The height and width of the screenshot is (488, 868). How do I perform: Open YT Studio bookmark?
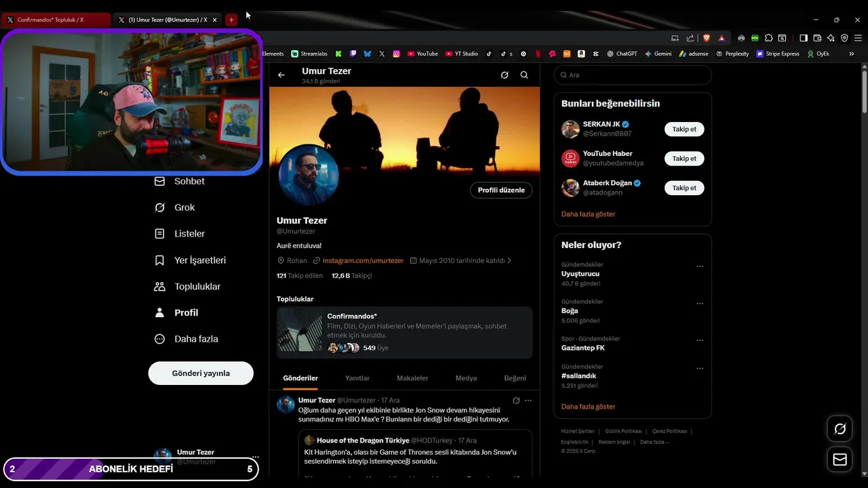pos(462,54)
